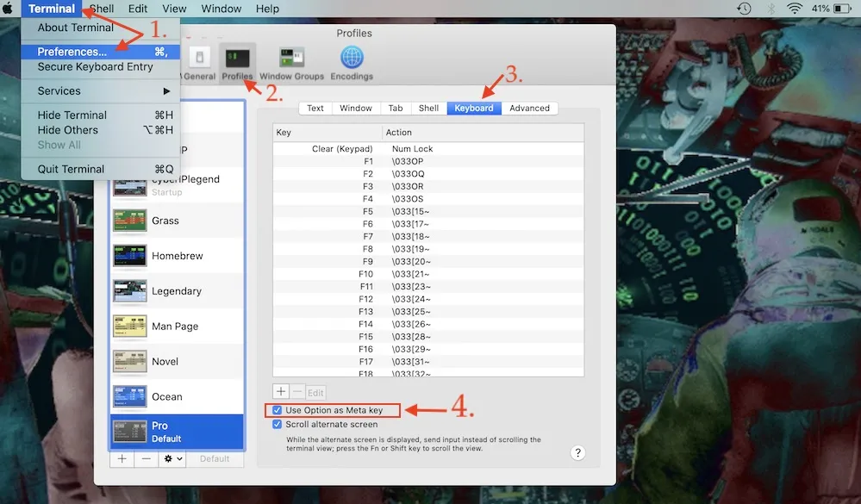Choose Quit Terminal

(101, 169)
